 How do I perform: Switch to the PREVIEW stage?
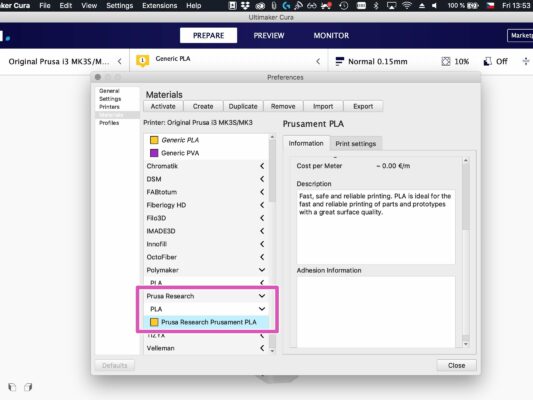click(x=269, y=35)
